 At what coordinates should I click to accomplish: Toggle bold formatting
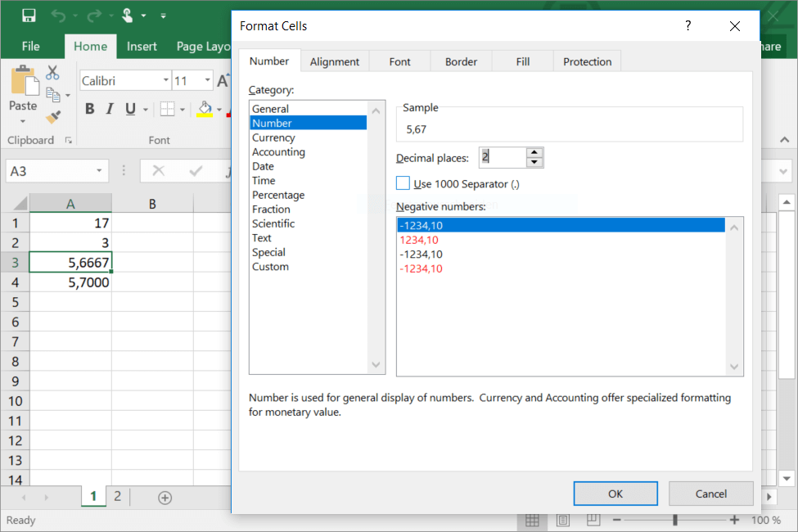tap(90, 108)
